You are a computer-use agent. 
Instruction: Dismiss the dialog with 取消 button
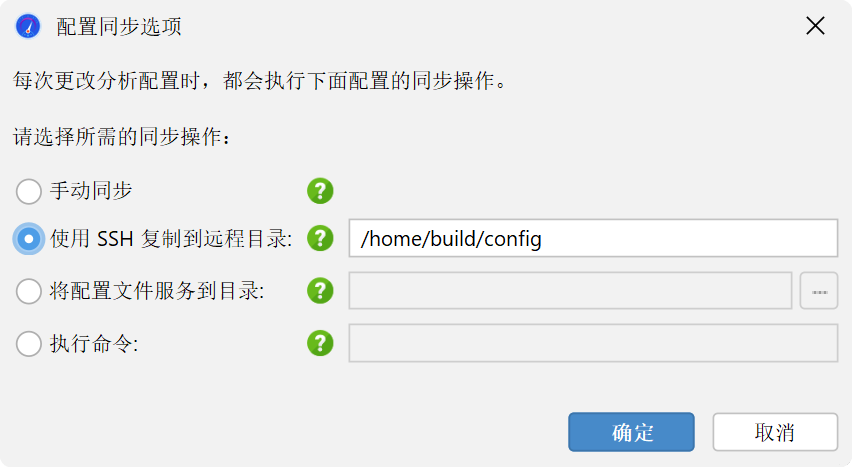click(775, 432)
